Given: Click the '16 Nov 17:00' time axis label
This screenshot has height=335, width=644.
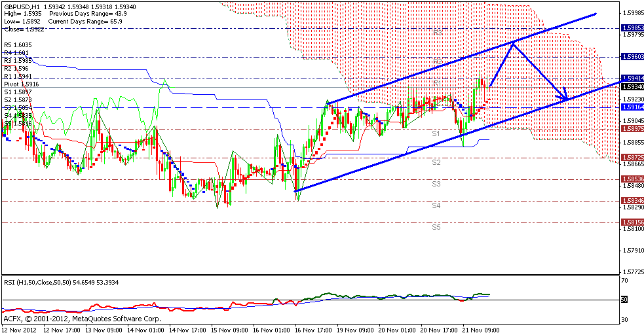Looking at the screenshot, I should coord(314,330).
